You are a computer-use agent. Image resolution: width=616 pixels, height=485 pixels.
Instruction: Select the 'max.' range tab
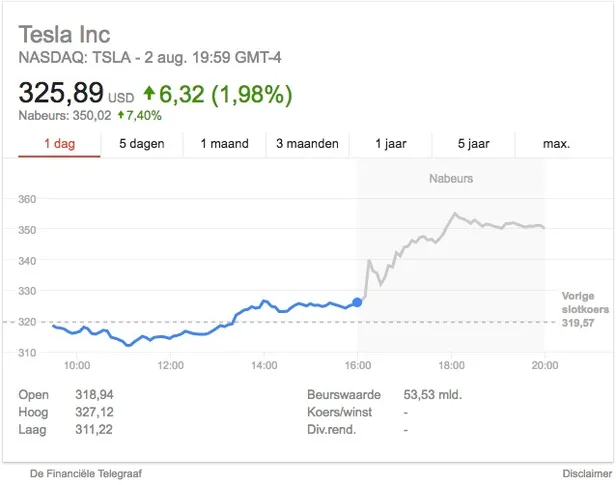click(556, 144)
